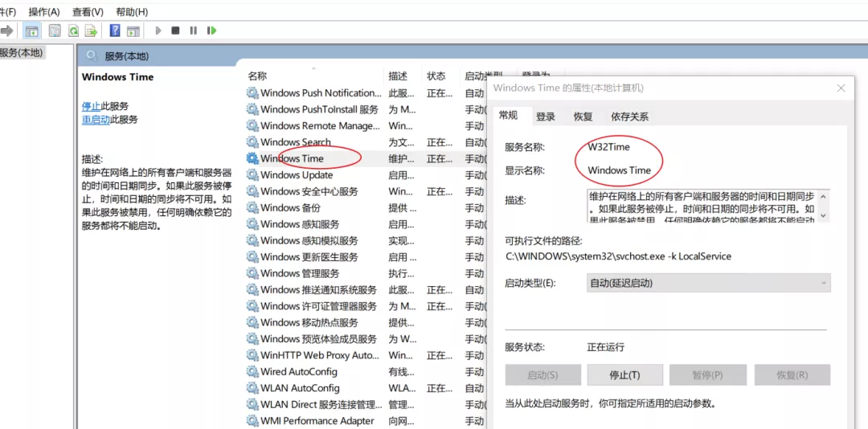Select the Windows 移动热点服务 row

pos(366,323)
